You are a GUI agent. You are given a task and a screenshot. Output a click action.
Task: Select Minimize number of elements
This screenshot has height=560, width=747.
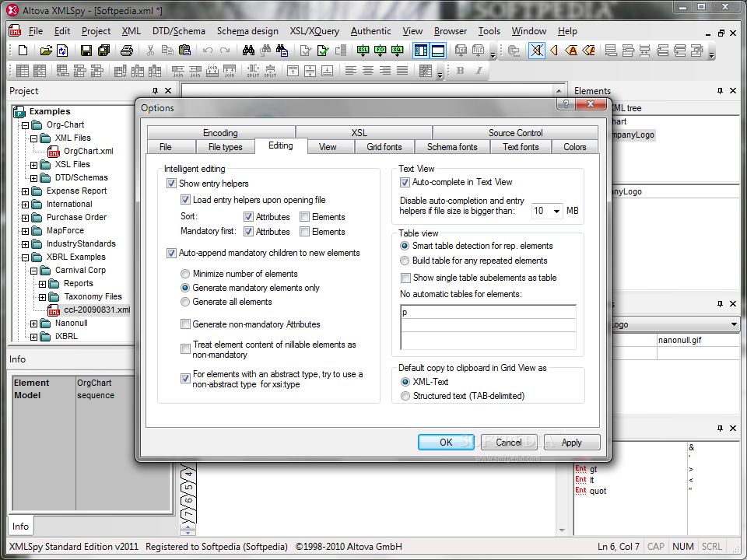pyautogui.click(x=185, y=274)
